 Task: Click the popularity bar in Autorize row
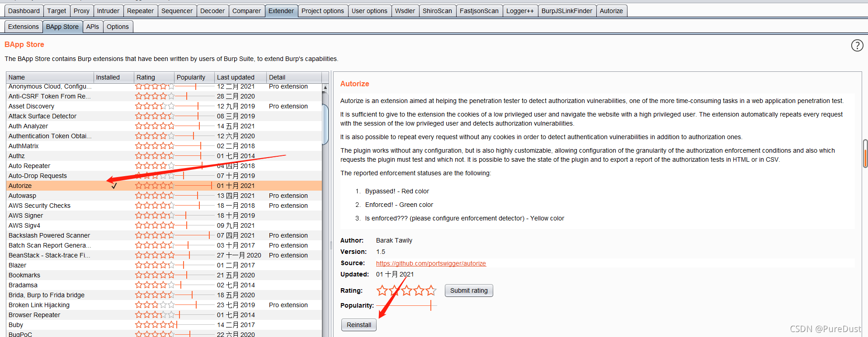pyautogui.click(x=193, y=186)
